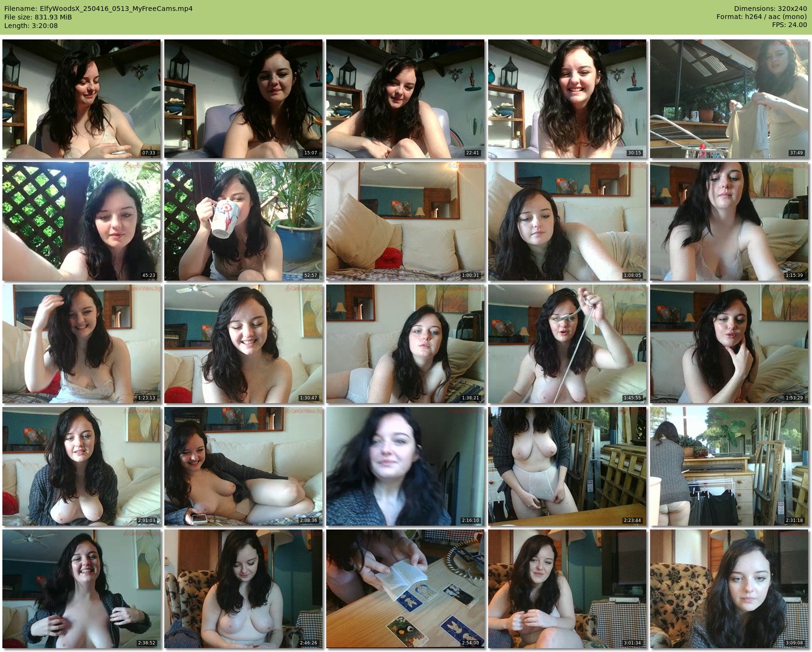Open the thumbnail timestamped 30:15

[567, 99]
